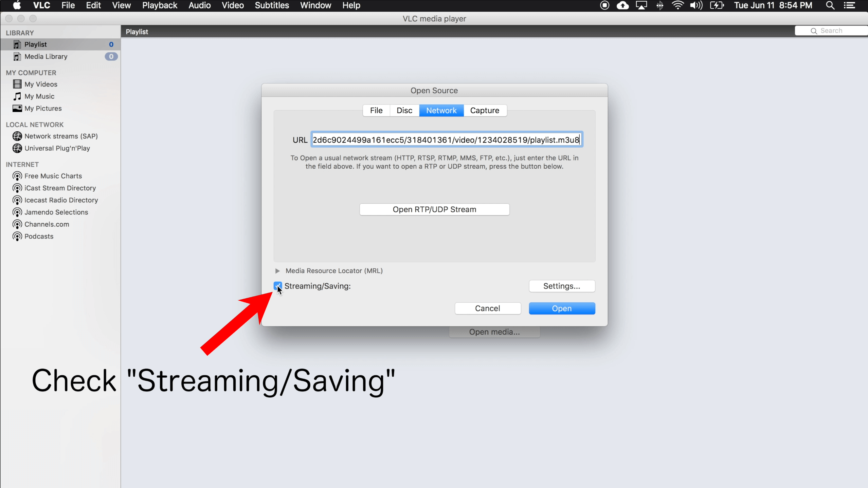The width and height of the screenshot is (868, 488).
Task: Open Free Music Charts internet stream
Action: tap(53, 176)
